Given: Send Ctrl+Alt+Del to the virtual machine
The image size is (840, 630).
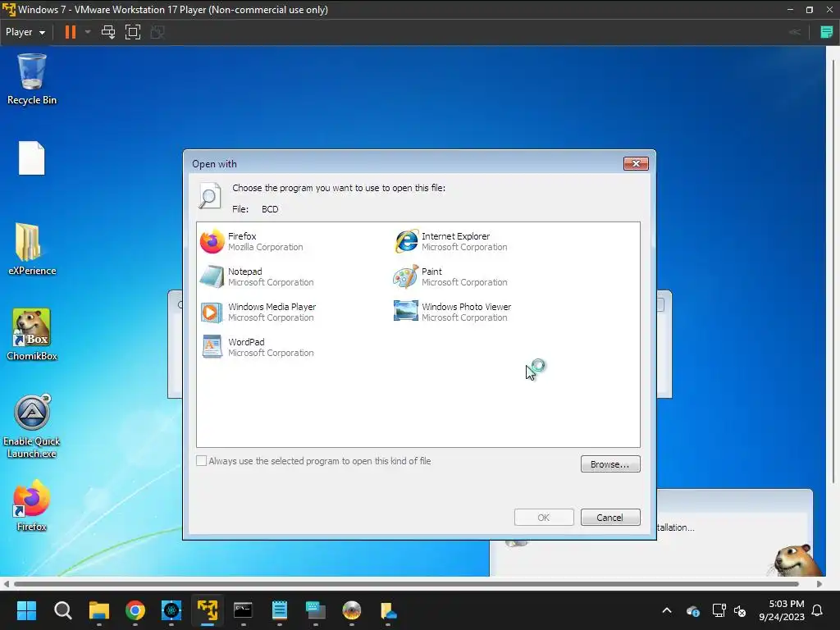Looking at the screenshot, I should tap(108, 32).
